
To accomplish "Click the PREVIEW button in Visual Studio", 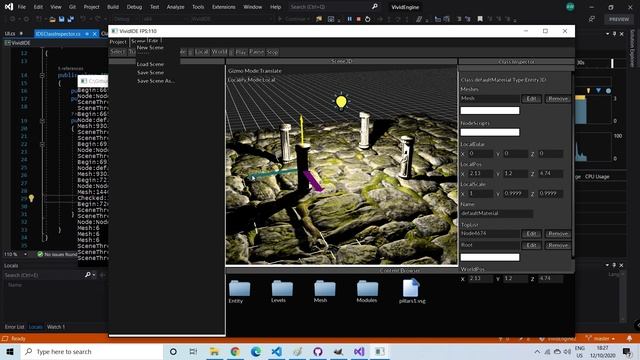I will pyautogui.click(x=619, y=19).
